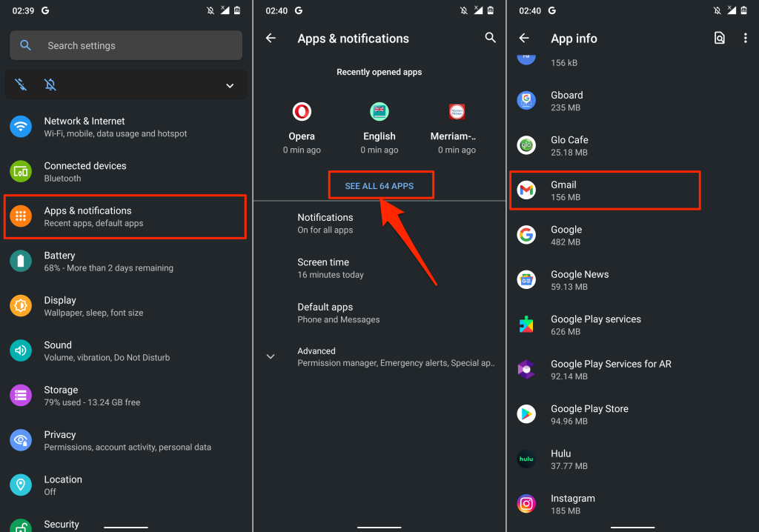This screenshot has width=759, height=532.
Task: Expand the quick settings suggestion chevron
Action: coord(230,86)
